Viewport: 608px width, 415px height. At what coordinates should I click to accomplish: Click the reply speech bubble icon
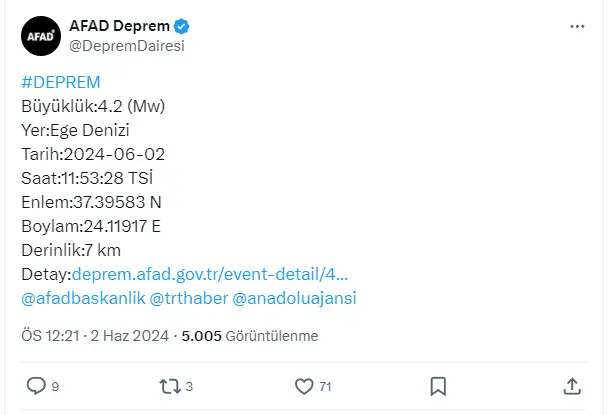point(36,386)
